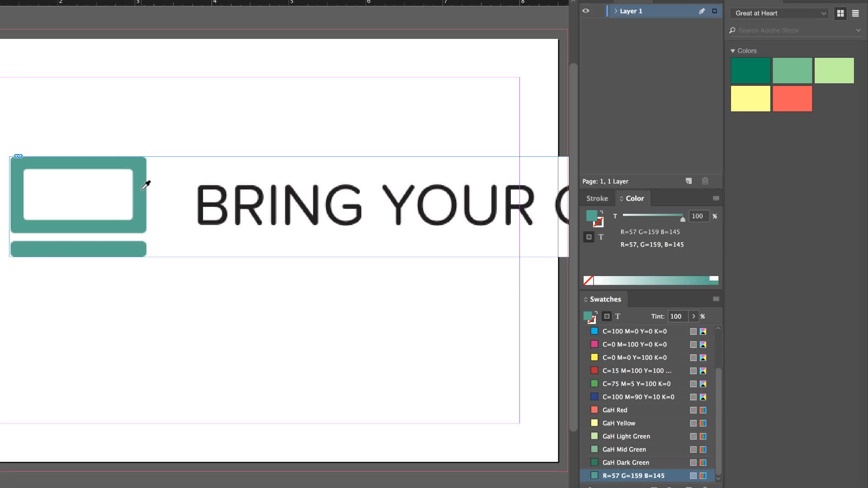Set formatting to container in Swatches panel
868x488 pixels.
coord(607,316)
